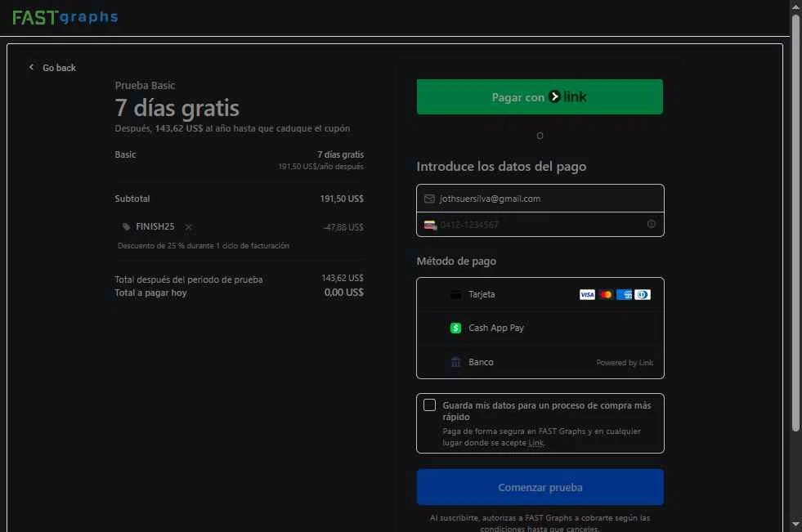Click the Visa card icon

pyautogui.click(x=587, y=294)
